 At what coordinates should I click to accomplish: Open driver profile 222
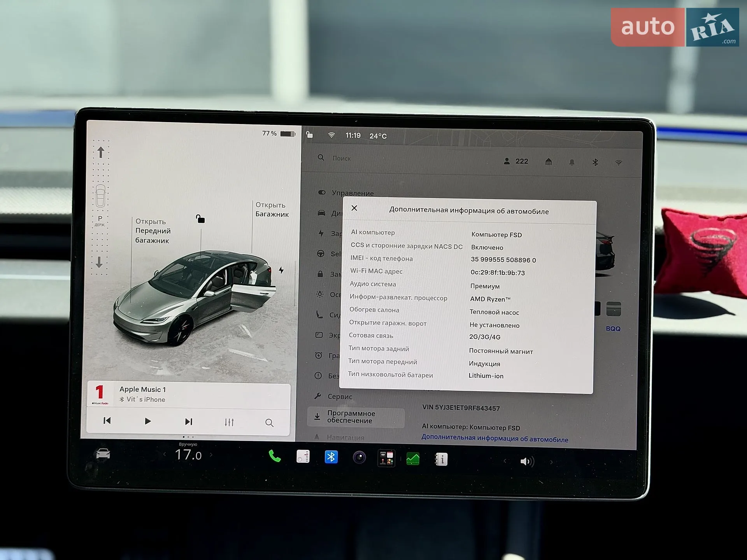click(516, 161)
